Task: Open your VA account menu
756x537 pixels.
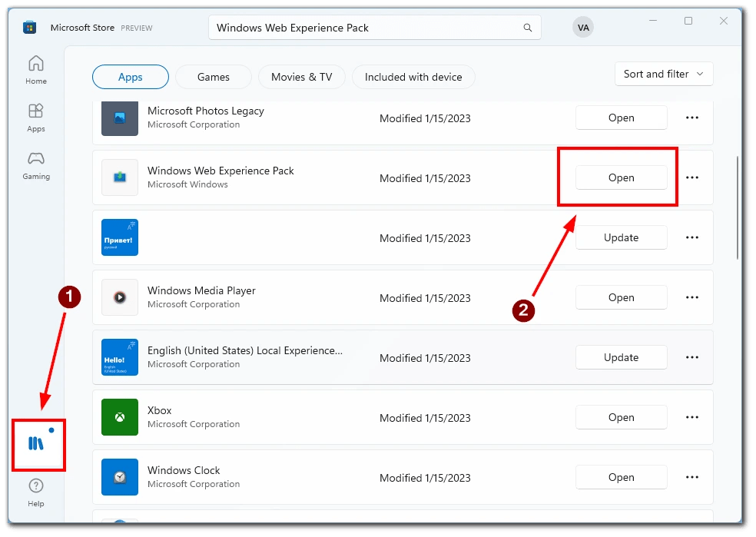Action: [x=583, y=26]
